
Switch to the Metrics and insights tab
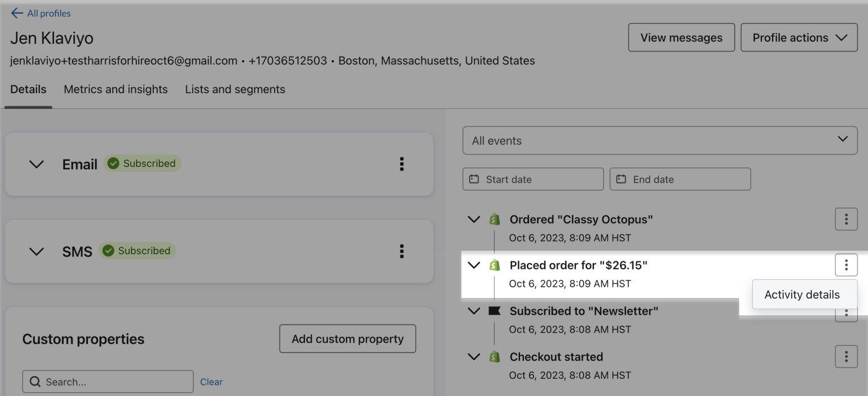(115, 89)
